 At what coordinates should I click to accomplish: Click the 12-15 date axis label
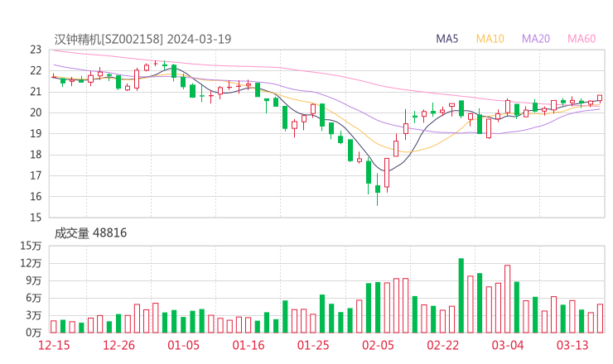point(54,345)
